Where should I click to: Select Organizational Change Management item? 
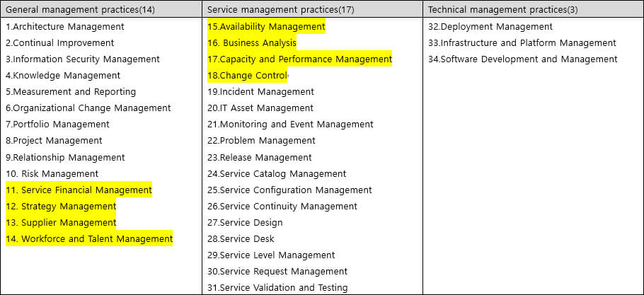pyautogui.click(x=88, y=108)
